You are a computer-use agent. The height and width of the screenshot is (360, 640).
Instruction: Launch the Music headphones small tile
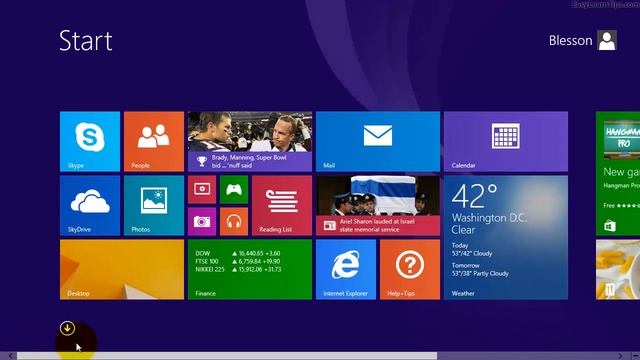click(x=234, y=222)
